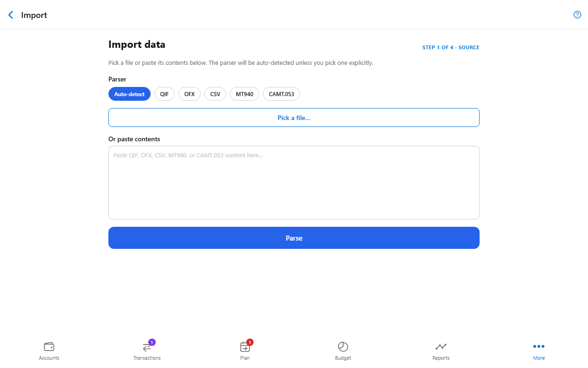This screenshot has width=588, height=368.
Task: Open the Plan calendar icon
Action: 245,347
